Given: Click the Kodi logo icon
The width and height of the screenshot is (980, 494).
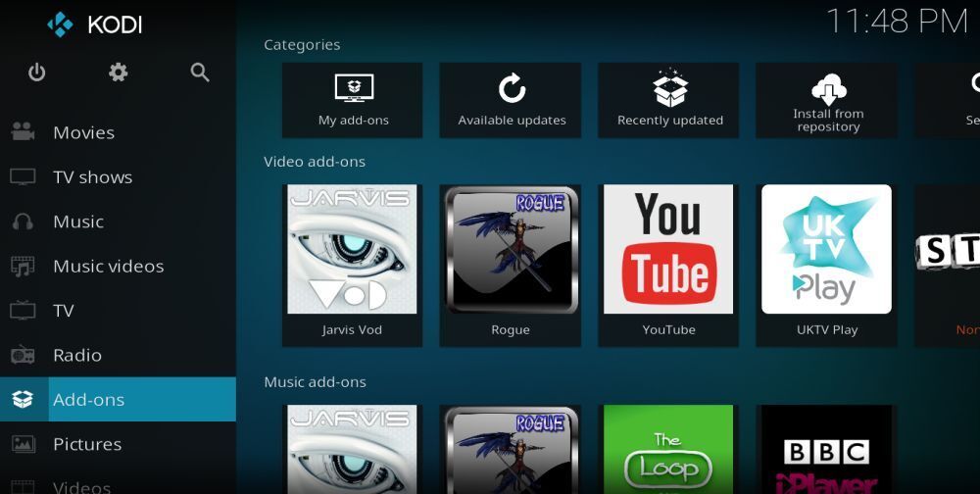Looking at the screenshot, I should pyautogui.click(x=60, y=25).
